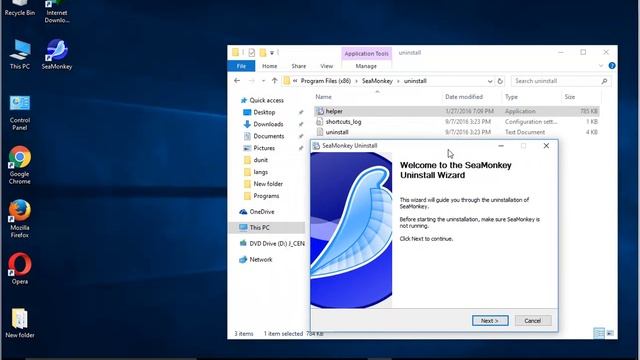Click the uninstall text document icon
The width and height of the screenshot is (640, 360).
click(x=320, y=132)
